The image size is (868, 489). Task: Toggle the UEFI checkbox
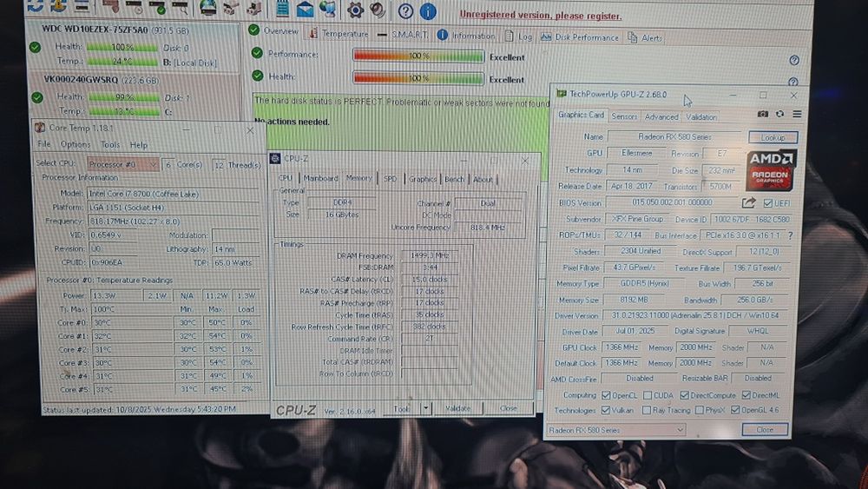(768, 203)
